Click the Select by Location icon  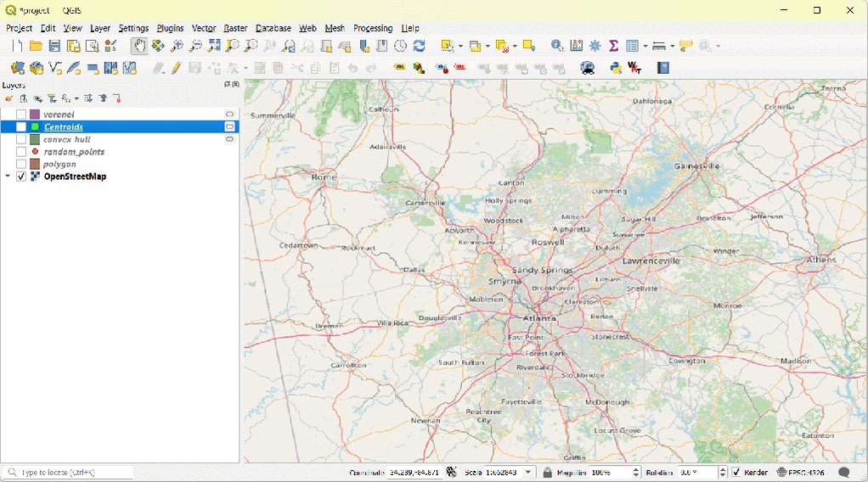click(528, 46)
